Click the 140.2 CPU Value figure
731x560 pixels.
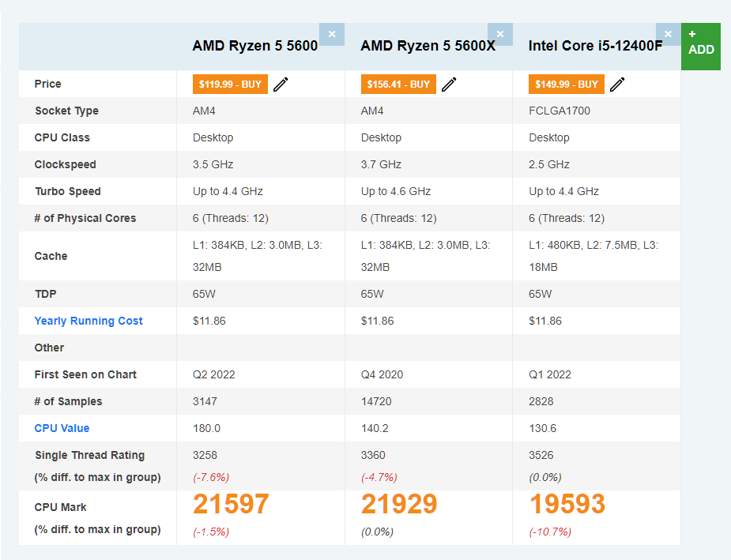pos(375,428)
